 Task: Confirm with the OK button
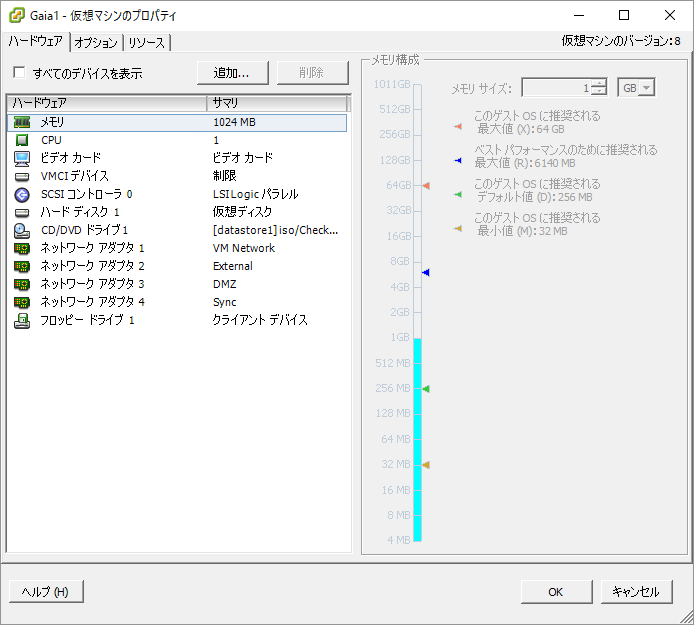(556, 592)
